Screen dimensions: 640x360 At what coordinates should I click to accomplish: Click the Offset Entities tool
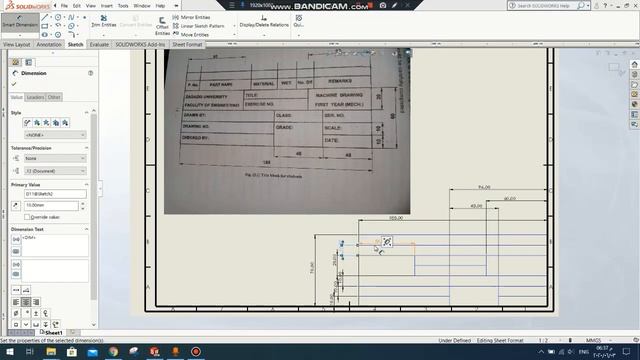162,26
